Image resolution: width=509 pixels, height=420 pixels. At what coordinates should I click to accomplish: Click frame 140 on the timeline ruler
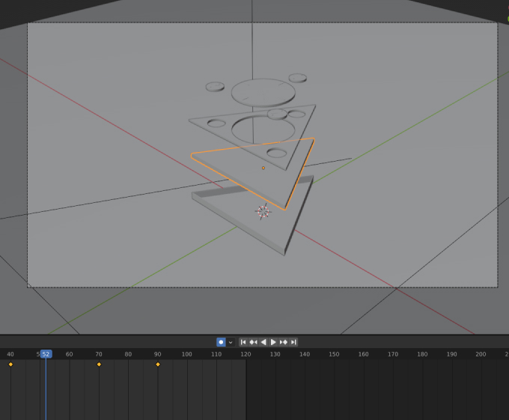click(x=305, y=354)
